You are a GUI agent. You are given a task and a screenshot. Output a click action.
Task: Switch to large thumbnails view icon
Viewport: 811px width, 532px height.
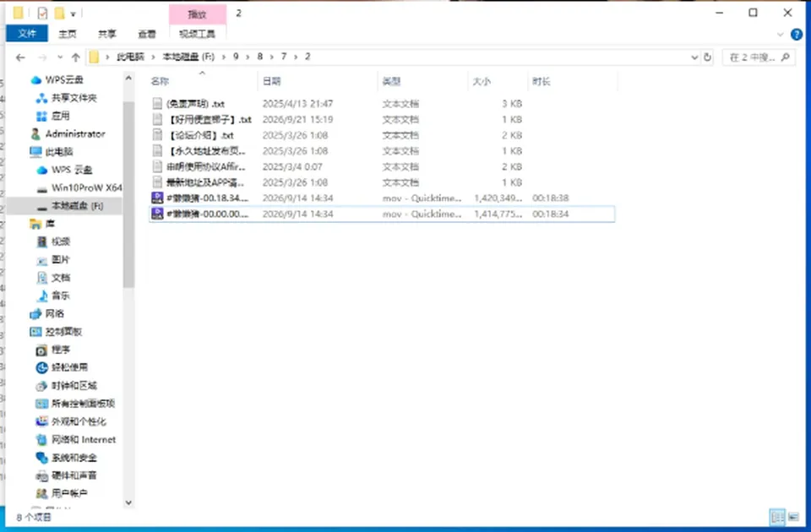click(793, 517)
